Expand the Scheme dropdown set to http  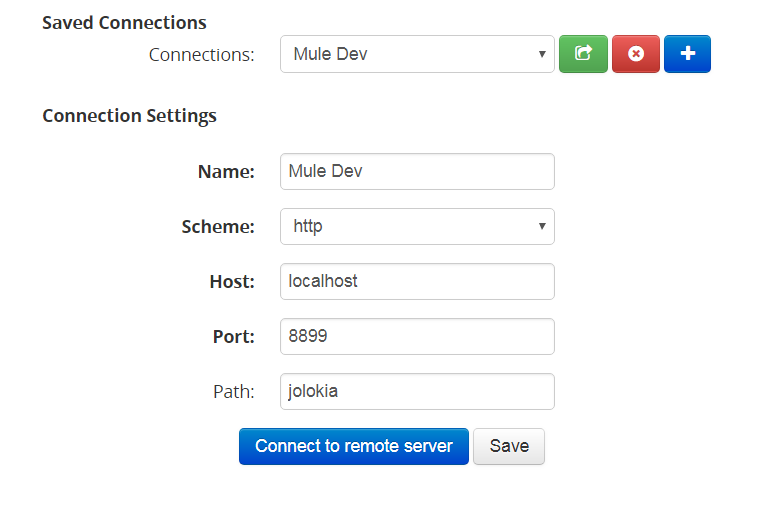tap(417, 227)
